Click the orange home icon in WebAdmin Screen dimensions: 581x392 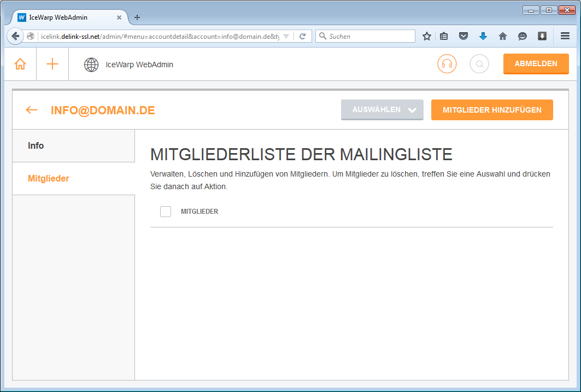(x=20, y=64)
